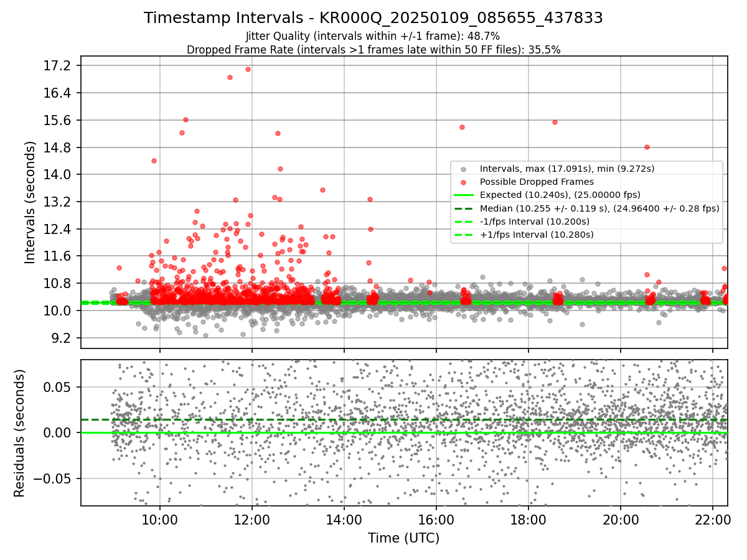Image resolution: width=747 pixels, height=560 pixels.
Task: Click the '22:00' time-axis tick label
Action: click(x=713, y=520)
